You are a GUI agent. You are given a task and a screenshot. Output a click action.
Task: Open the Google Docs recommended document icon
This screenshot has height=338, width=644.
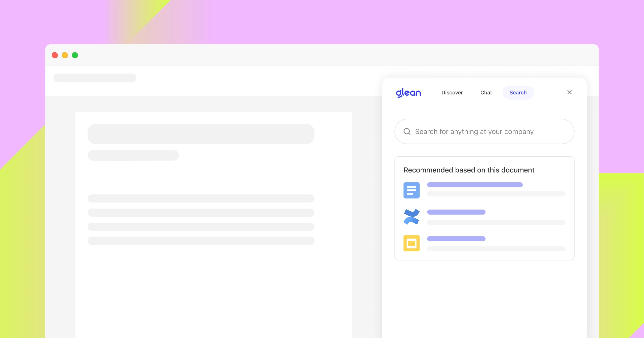pos(412,190)
